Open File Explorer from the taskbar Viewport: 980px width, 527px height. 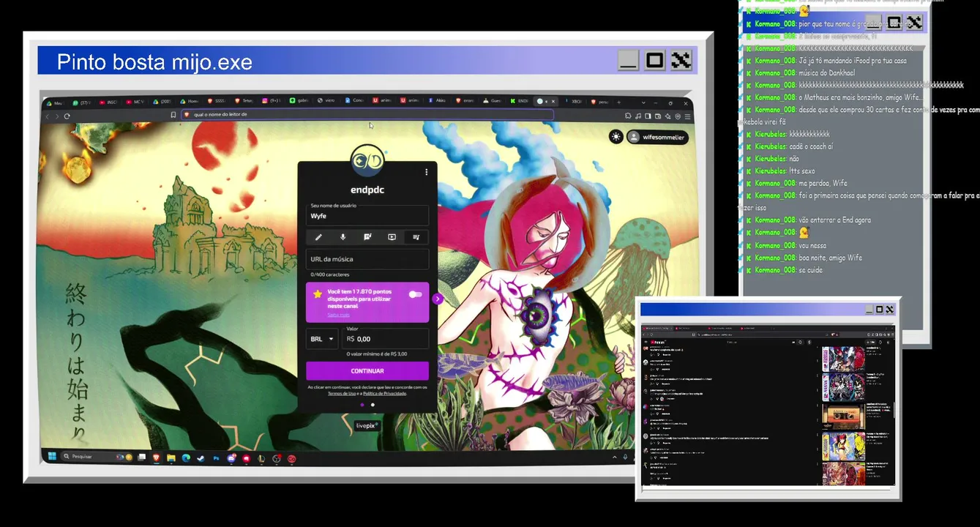[x=171, y=458]
